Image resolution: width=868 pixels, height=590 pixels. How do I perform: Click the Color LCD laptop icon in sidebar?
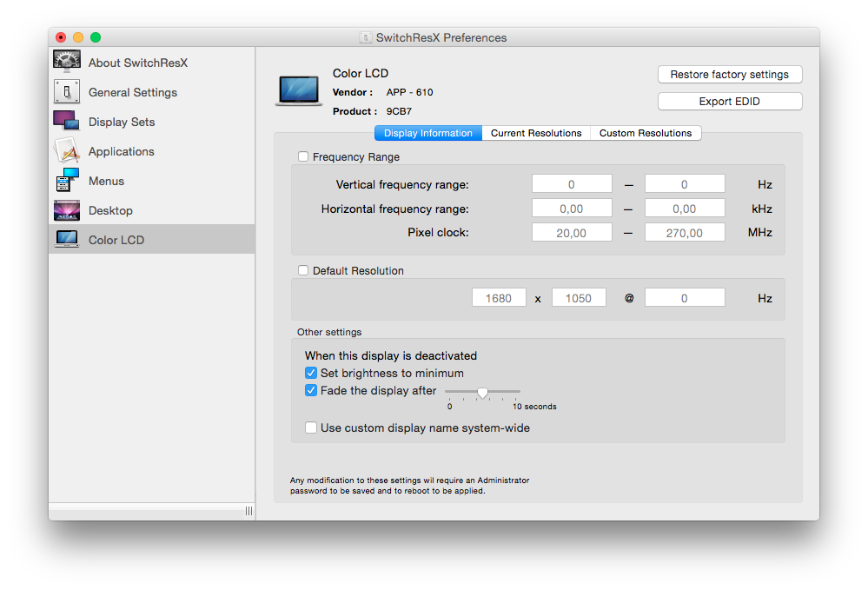pyautogui.click(x=67, y=239)
